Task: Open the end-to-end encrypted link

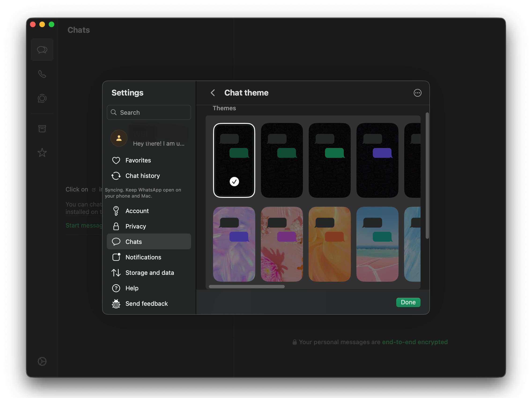Action: (x=415, y=342)
